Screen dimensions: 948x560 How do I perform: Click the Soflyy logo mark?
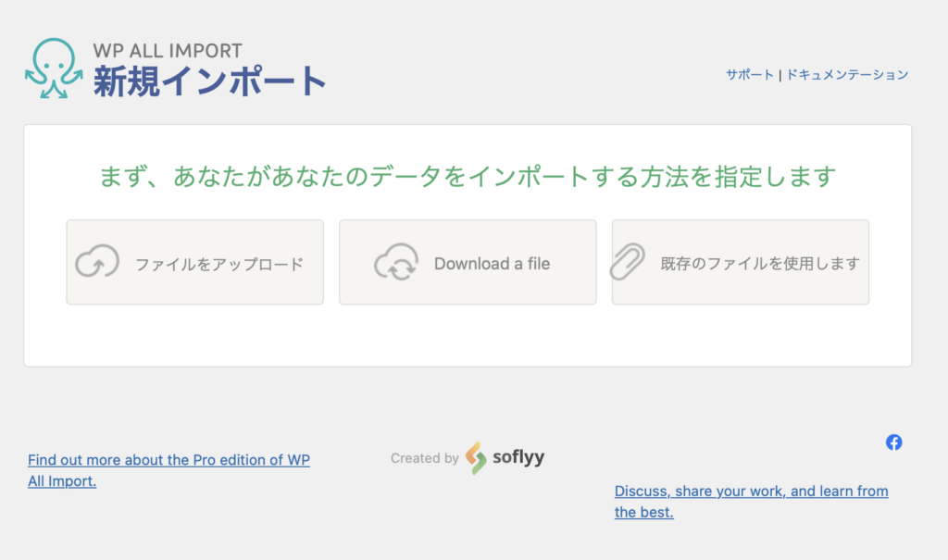[476, 457]
